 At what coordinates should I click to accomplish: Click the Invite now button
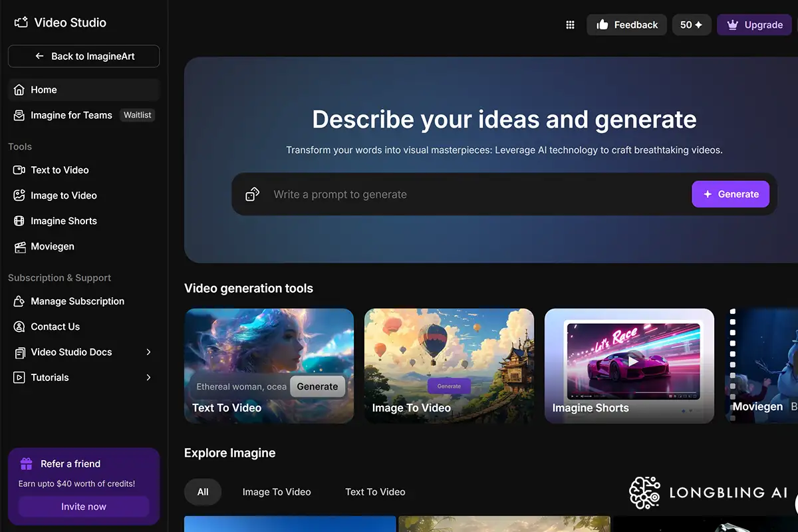point(84,507)
